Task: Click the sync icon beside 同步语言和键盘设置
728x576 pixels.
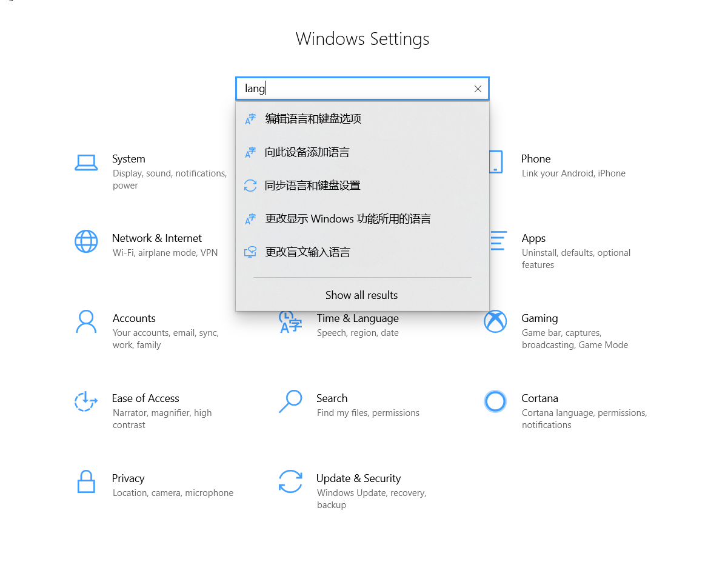Action: pyautogui.click(x=250, y=186)
